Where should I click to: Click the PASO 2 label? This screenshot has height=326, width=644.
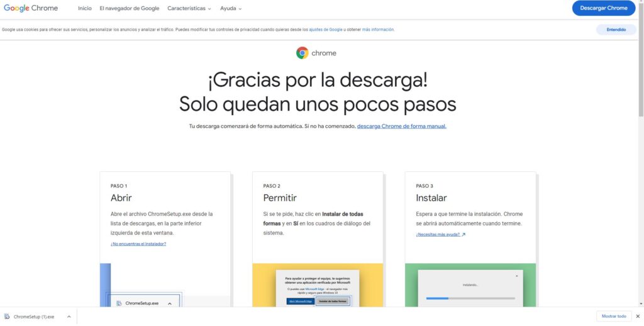272,186
